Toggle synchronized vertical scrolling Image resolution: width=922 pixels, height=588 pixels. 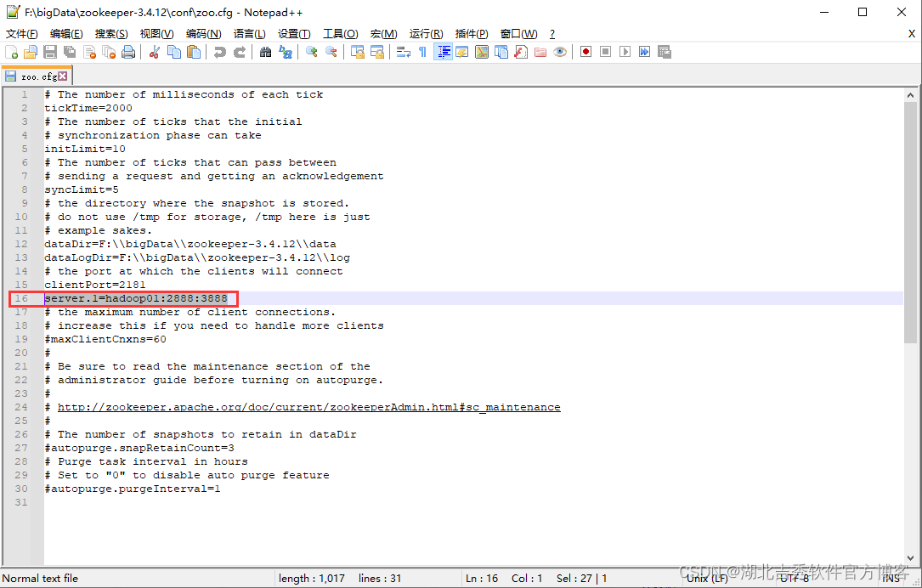click(358, 53)
